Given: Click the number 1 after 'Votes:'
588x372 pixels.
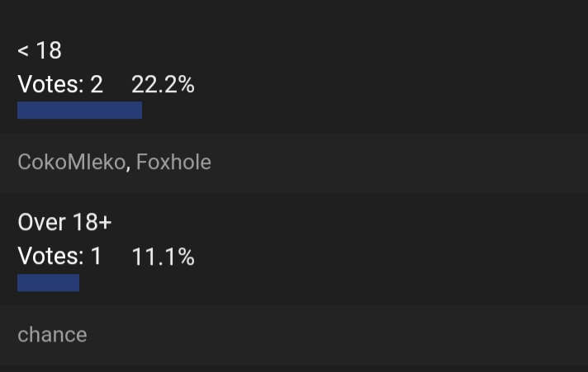Looking at the screenshot, I should (97, 257).
